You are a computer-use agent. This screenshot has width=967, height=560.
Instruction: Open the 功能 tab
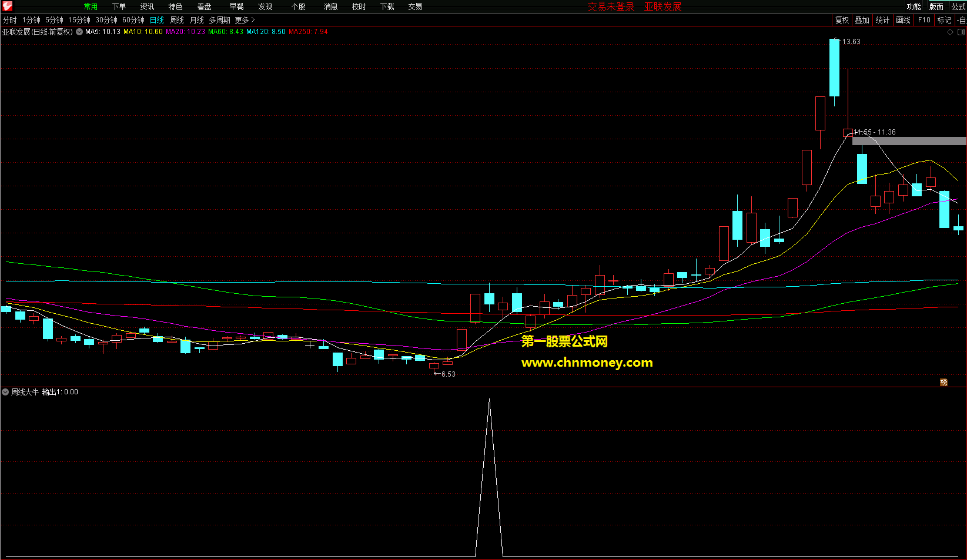[914, 6]
